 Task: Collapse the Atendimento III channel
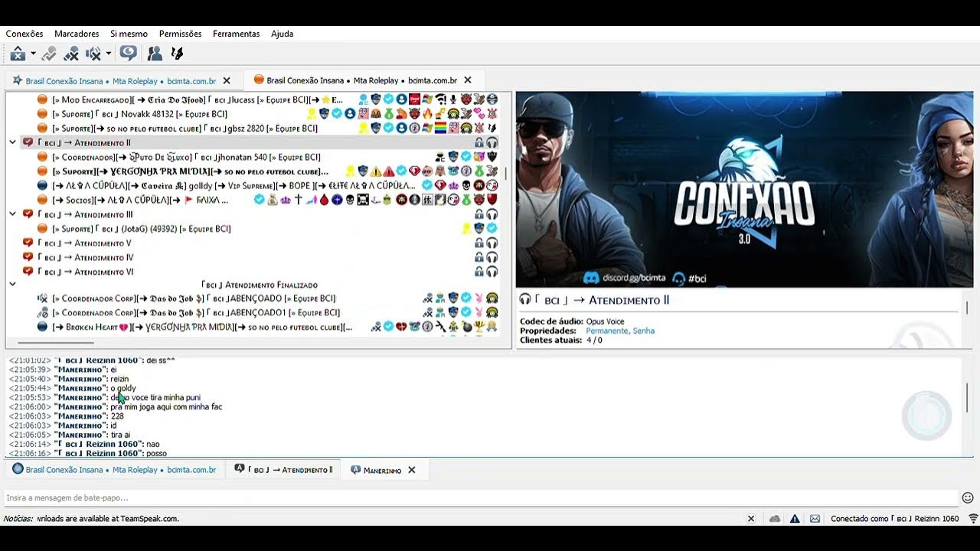click(x=12, y=214)
